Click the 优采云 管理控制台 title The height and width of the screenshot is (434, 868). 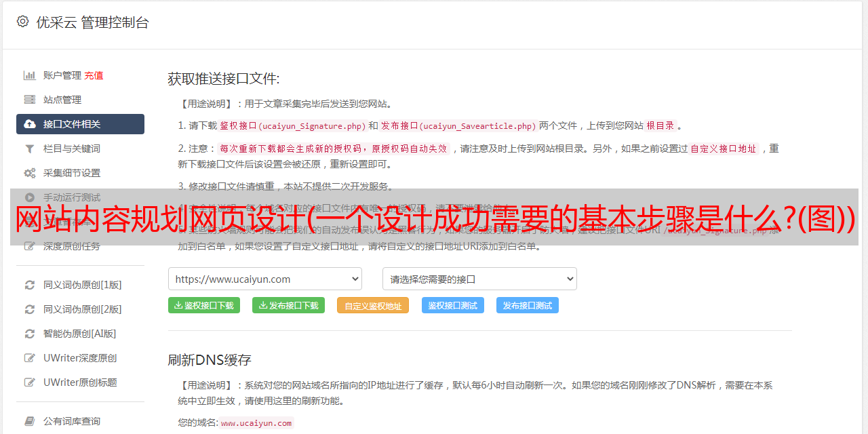[x=92, y=22]
